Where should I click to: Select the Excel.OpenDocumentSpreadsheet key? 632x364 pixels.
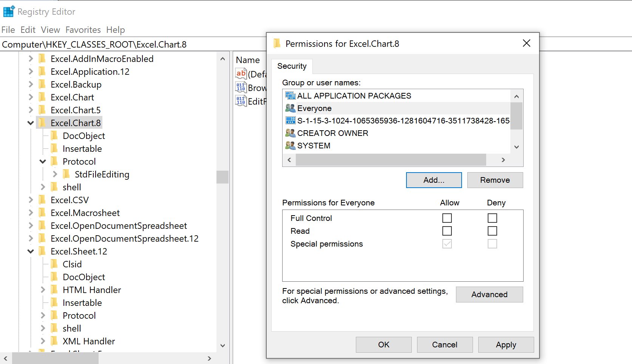pos(119,226)
